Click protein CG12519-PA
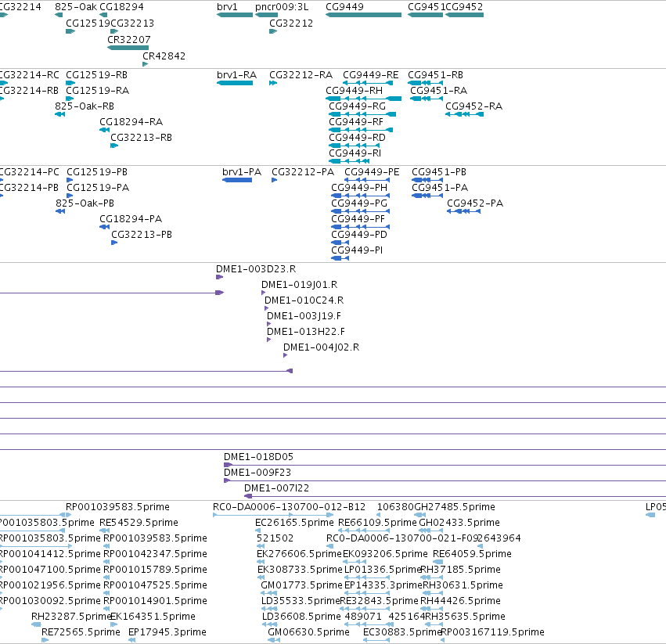This screenshot has width=666, height=644. [70, 196]
